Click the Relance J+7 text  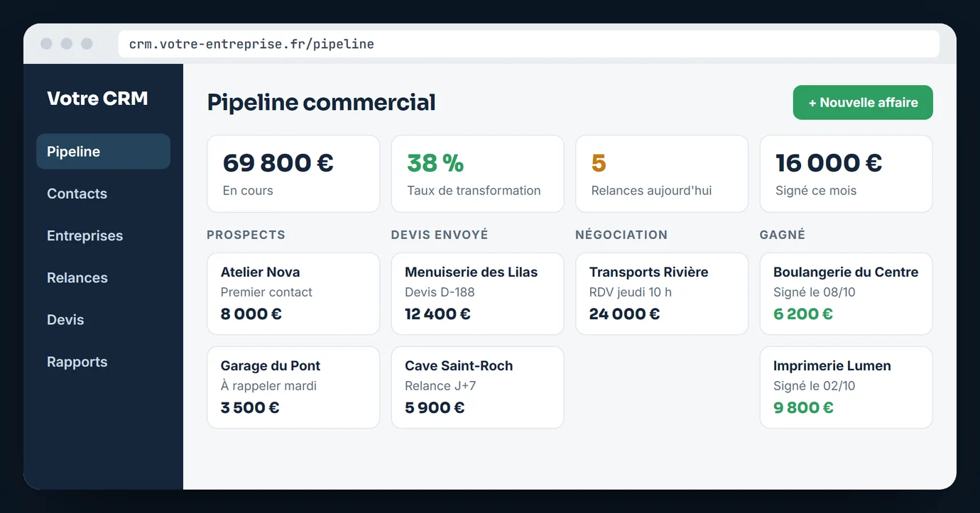(x=440, y=386)
